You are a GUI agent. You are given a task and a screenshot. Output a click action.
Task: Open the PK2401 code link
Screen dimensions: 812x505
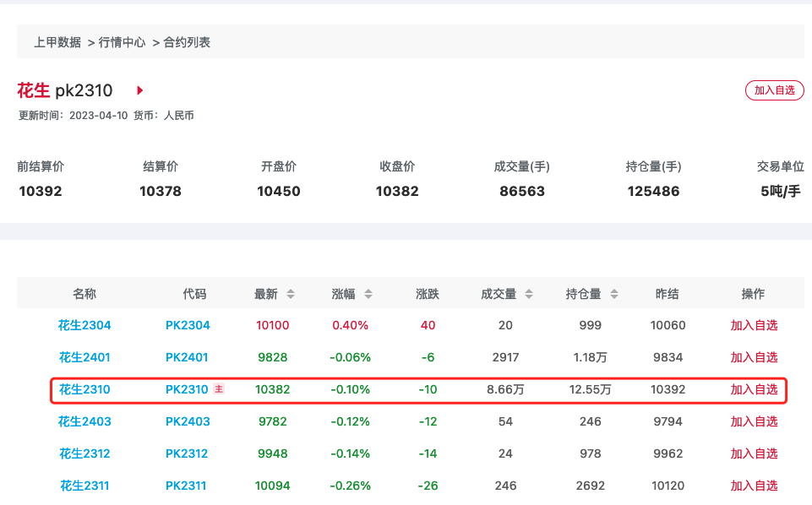tap(187, 357)
